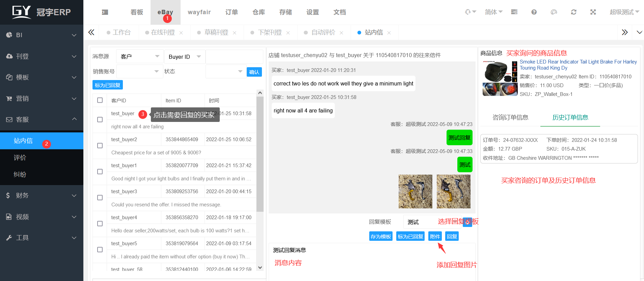Open the second attached lever photo thumbnail
The width and height of the screenshot is (644, 281).
pos(454,191)
